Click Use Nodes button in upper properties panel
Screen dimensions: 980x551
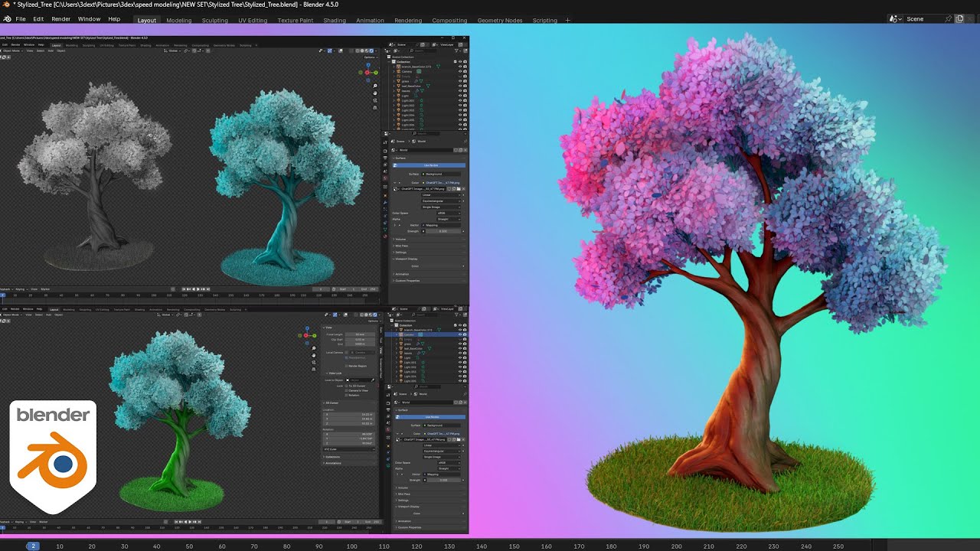point(430,165)
